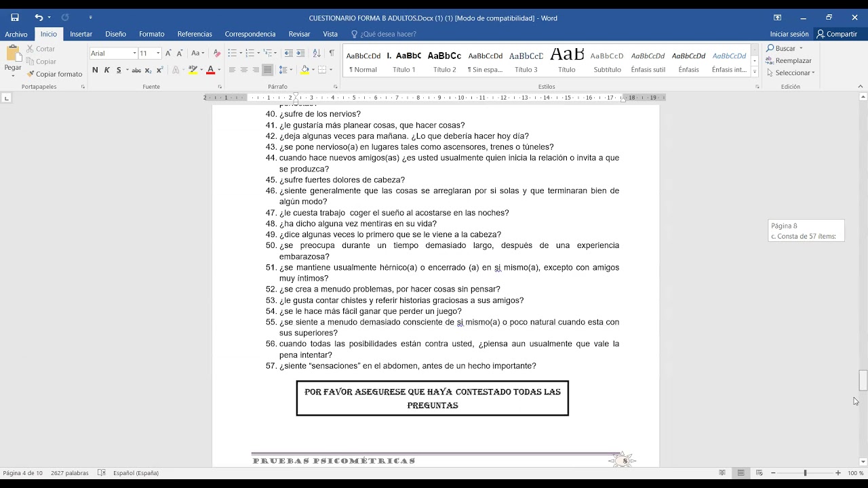Apply the Título 1 style
Viewport: 868px width, 488px height.
(x=404, y=61)
